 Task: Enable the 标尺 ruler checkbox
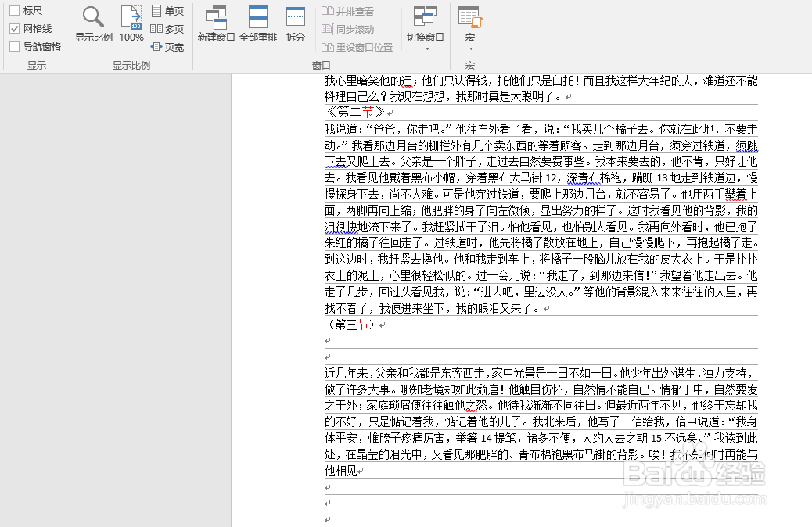[x=15, y=10]
